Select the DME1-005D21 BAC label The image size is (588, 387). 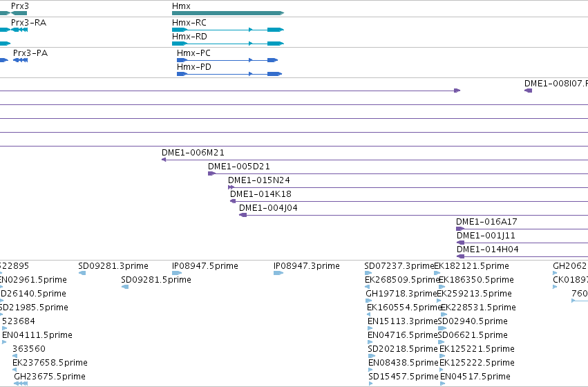click(x=239, y=167)
